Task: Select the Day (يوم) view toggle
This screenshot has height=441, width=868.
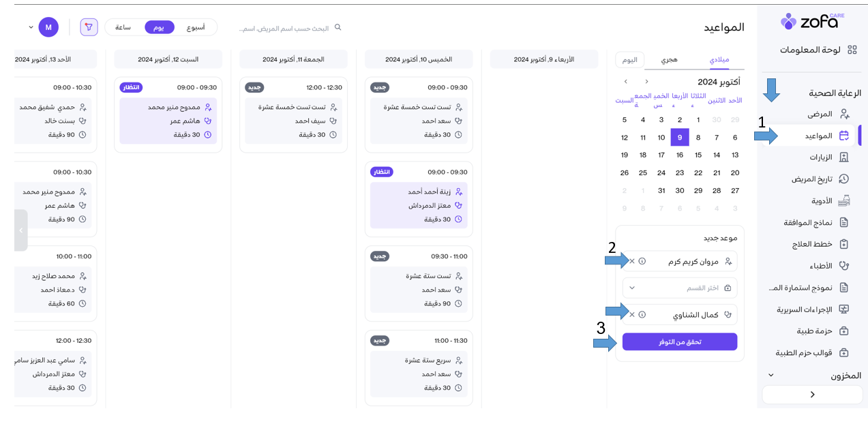Action: click(159, 27)
